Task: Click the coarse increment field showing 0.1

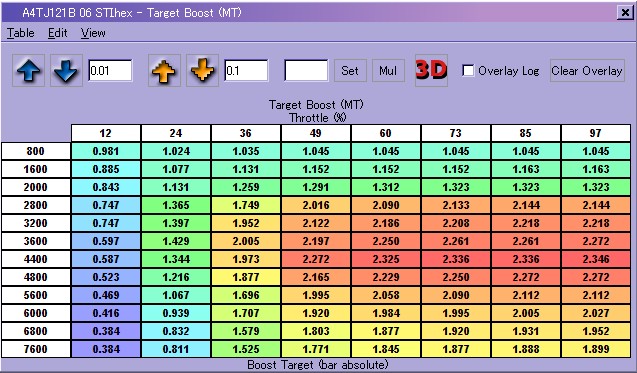Action: 246,71
